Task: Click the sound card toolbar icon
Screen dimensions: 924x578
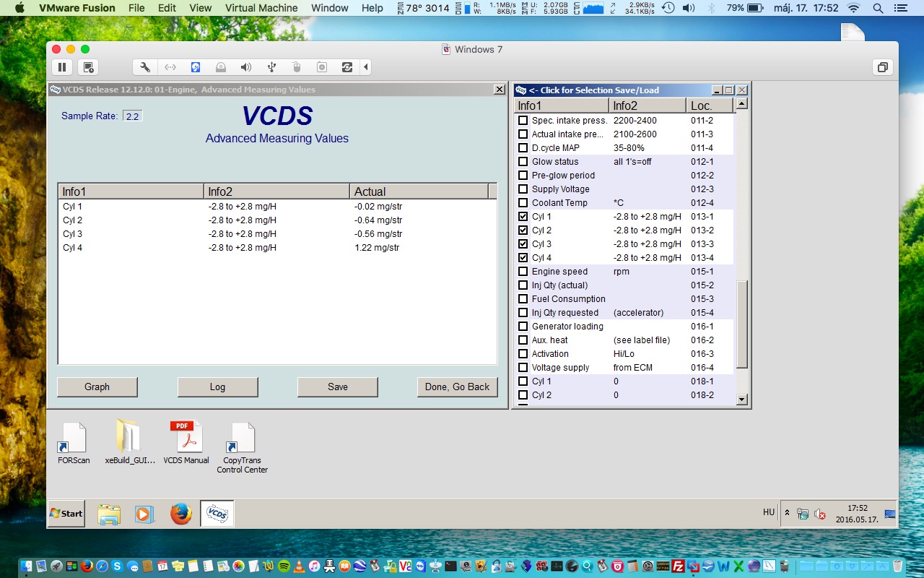Action: 246,67
